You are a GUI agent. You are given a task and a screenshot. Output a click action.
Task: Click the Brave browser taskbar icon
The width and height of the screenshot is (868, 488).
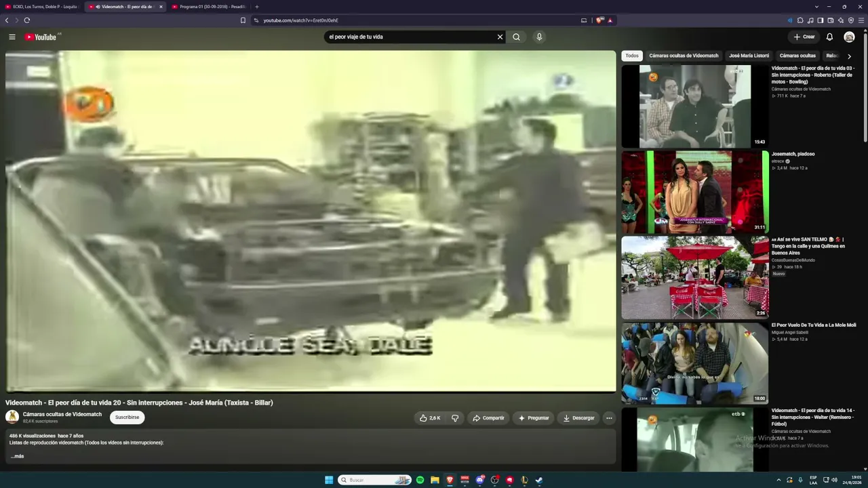[450, 480]
